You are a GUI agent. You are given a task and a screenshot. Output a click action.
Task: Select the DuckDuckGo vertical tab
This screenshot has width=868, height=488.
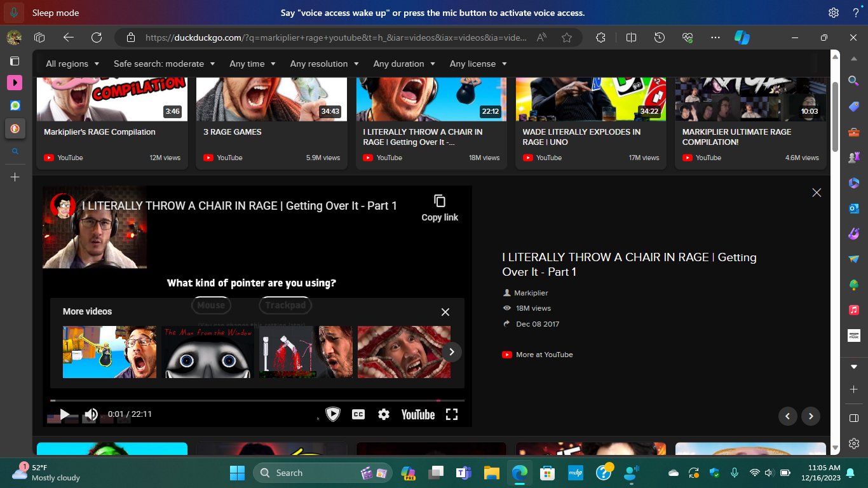coord(15,128)
